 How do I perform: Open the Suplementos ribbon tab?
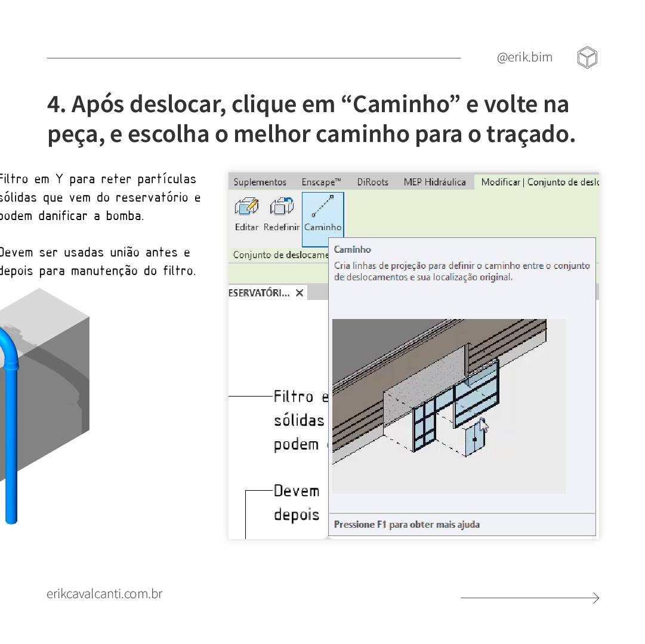click(x=260, y=182)
